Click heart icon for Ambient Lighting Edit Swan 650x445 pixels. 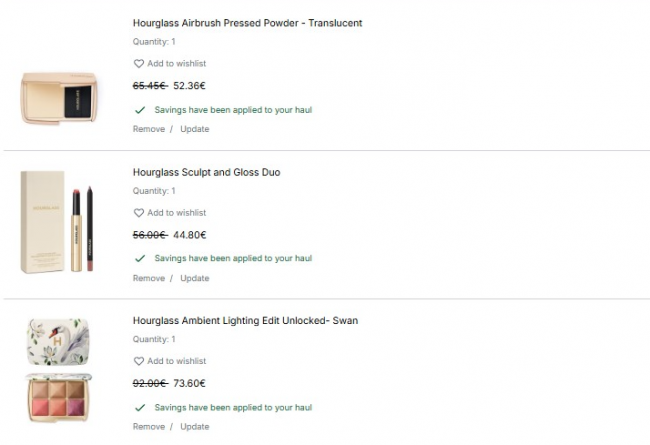139,361
